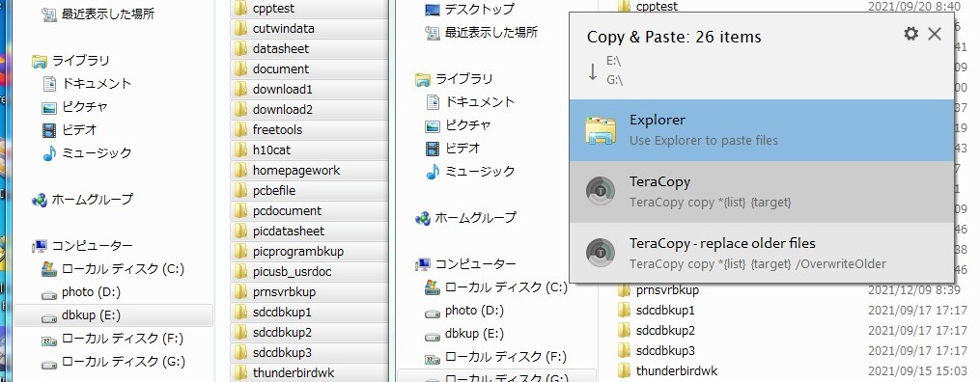Viewport: 980px width, 382px height.
Task: Click thunderbirdwk folder in left file list
Action: coord(309,373)
